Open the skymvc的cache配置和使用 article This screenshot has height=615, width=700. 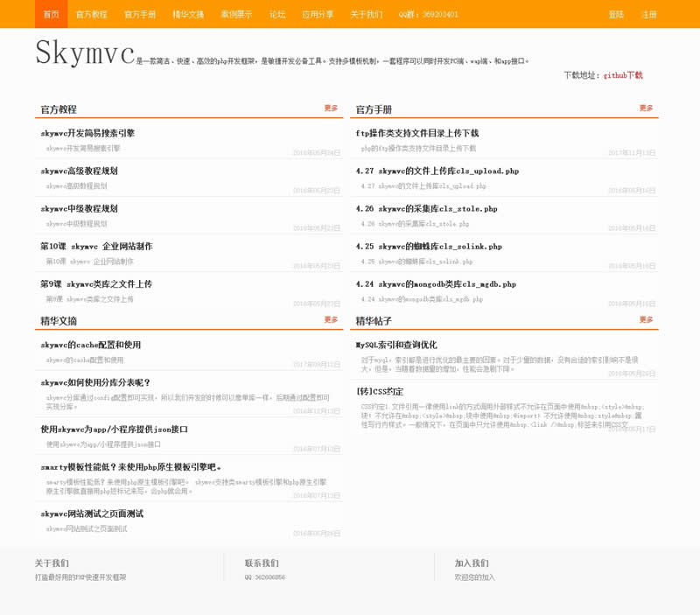90,346
